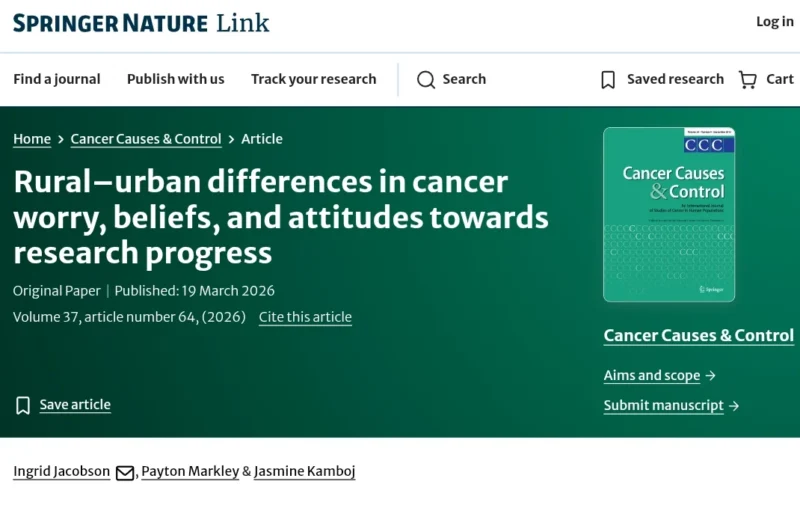Click the search magnifying glass icon
The width and height of the screenshot is (800, 508).
click(x=426, y=80)
